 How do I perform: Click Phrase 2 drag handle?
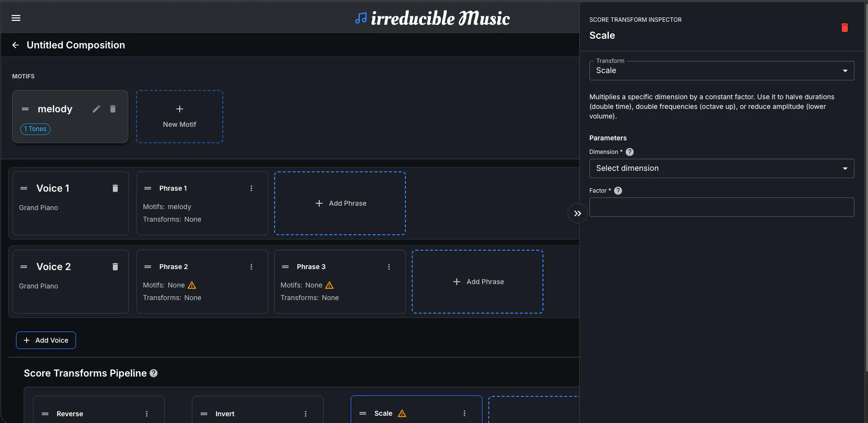tap(148, 267)
